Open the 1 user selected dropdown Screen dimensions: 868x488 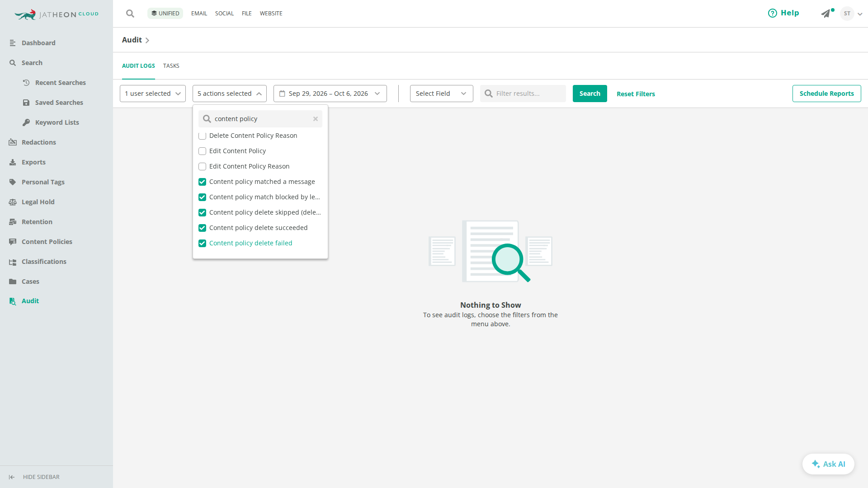coord(153,94)
